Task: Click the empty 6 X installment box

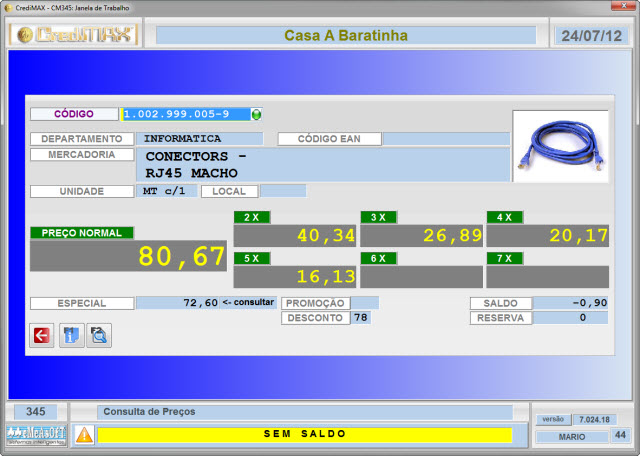Action: click(x=421, y=277)
